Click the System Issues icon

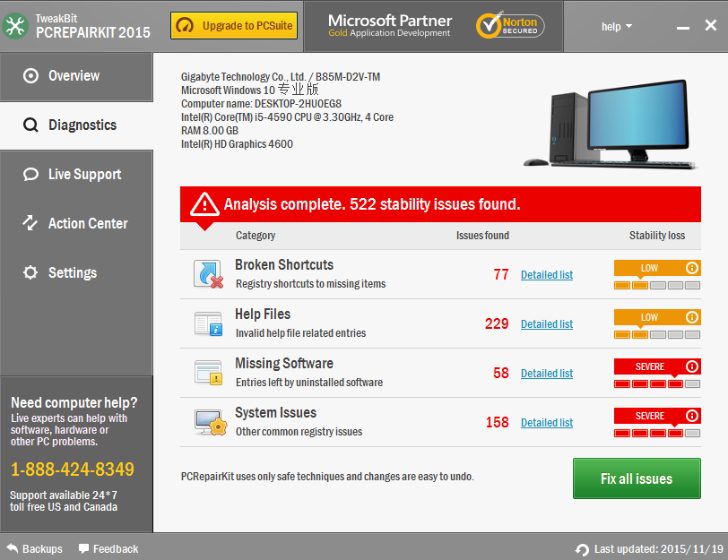click(x=211, y=423)
